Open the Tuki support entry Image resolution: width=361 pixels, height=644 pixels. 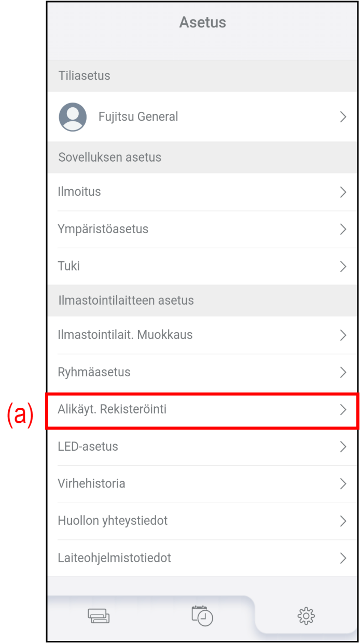69,266
